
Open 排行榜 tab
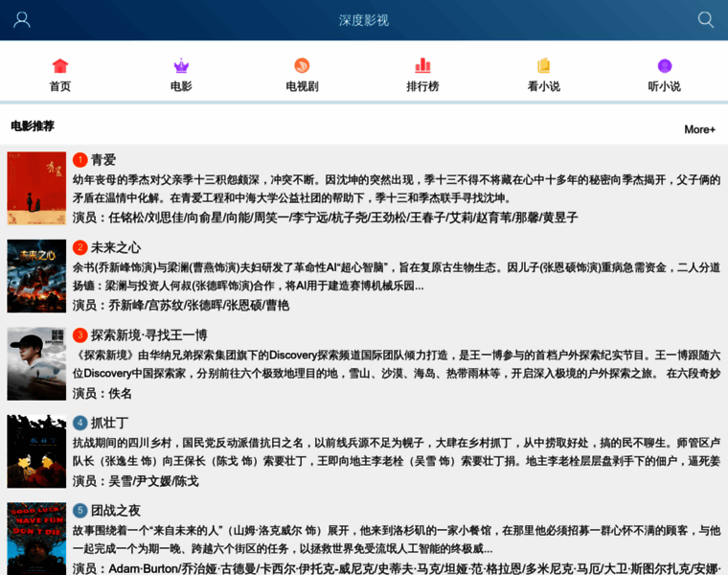[x=423, y=86]
